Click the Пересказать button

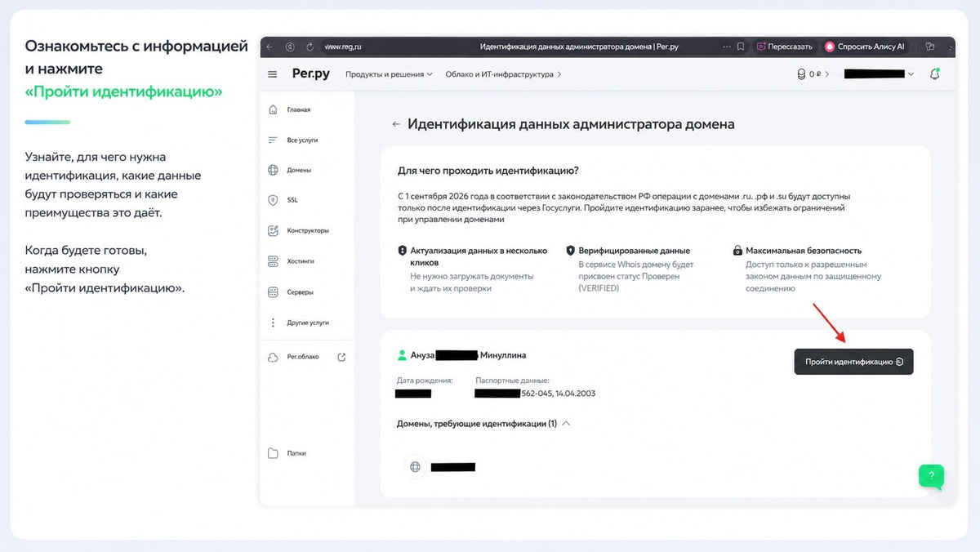[784, 47]
